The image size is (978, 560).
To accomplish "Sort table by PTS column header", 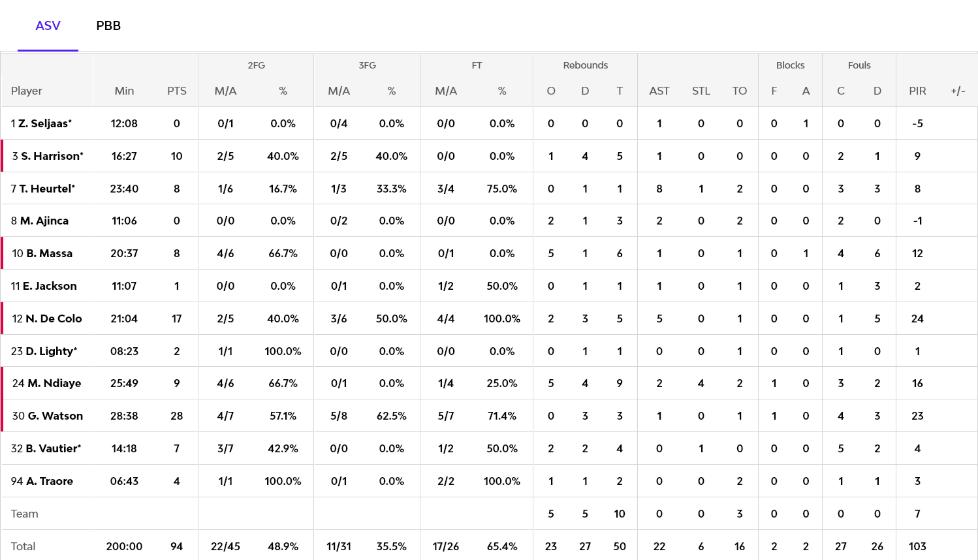I will tap(176, 91).
